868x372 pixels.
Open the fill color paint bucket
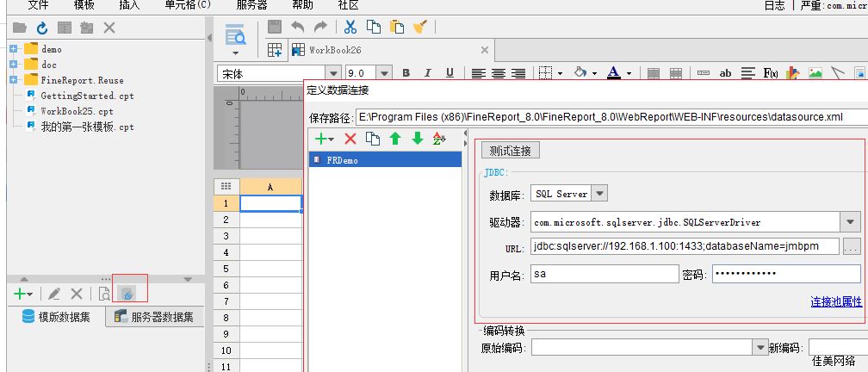[x=580, y=72]
